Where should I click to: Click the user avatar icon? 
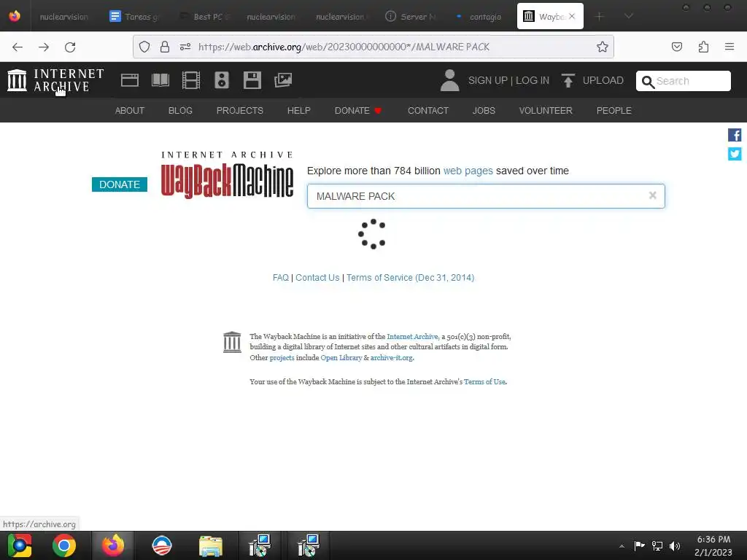click(449, 80)
